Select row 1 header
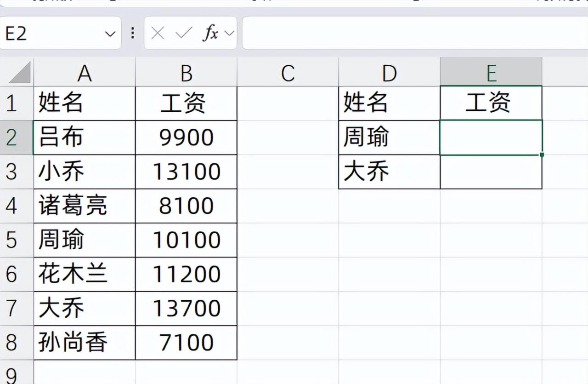This screenshot has width=588, height=384. 17,103
